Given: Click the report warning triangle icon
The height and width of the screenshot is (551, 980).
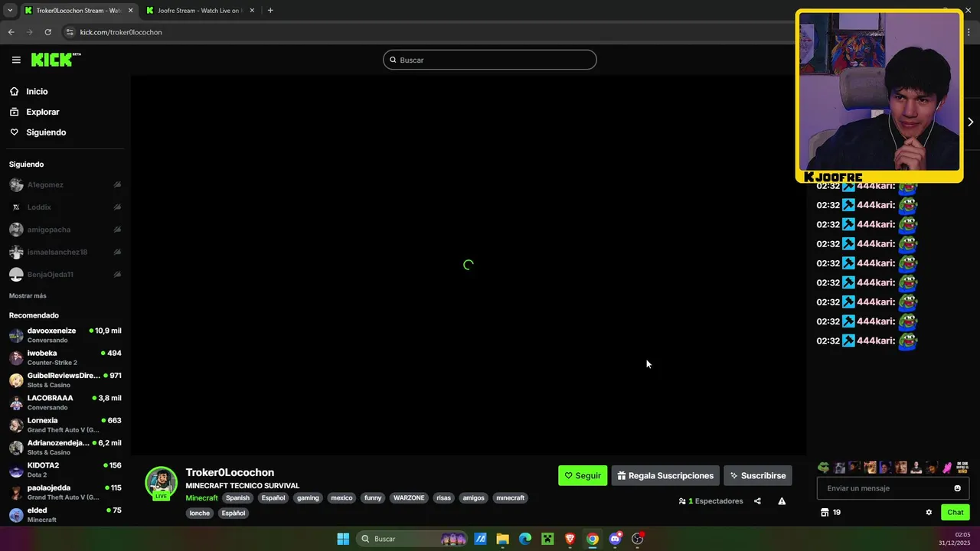Looking at the screenshot, I should pos(782,501).
